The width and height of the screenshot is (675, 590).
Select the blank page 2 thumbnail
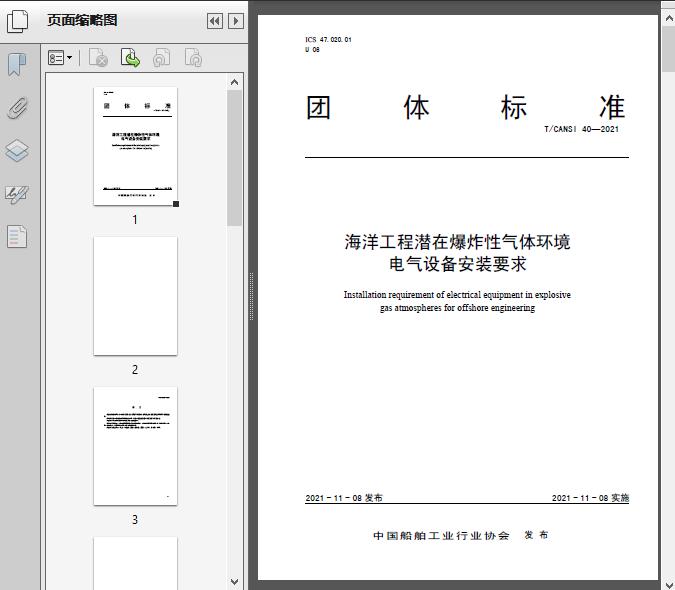tap(135, 296)
